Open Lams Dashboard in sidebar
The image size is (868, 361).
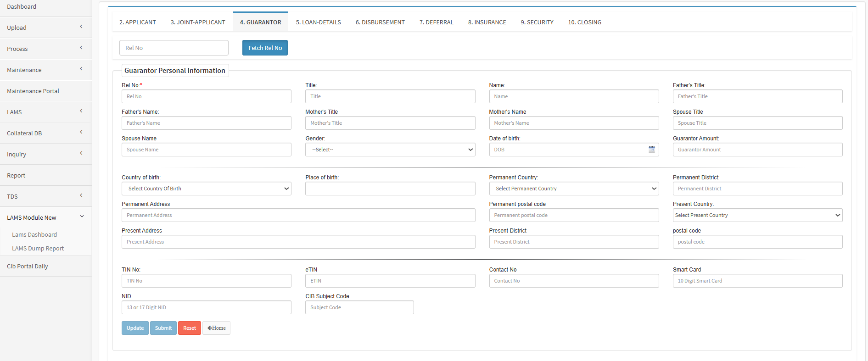34,234
